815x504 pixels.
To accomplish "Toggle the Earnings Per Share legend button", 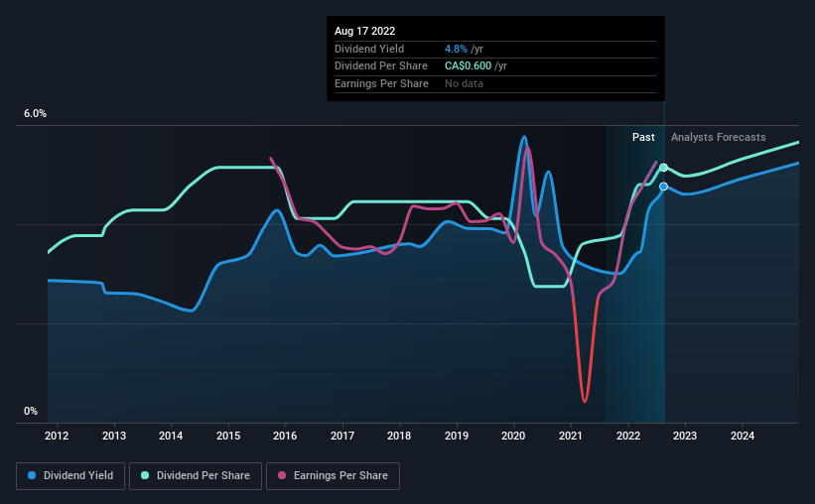I will tap(333, 476).
